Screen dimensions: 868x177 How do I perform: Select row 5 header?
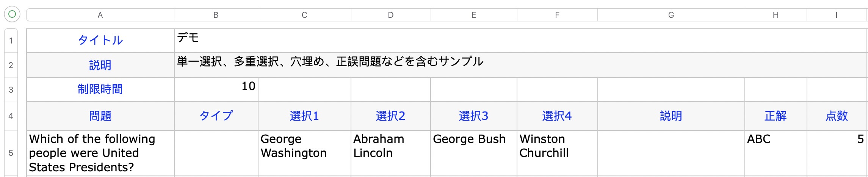(x=11, y=153)
